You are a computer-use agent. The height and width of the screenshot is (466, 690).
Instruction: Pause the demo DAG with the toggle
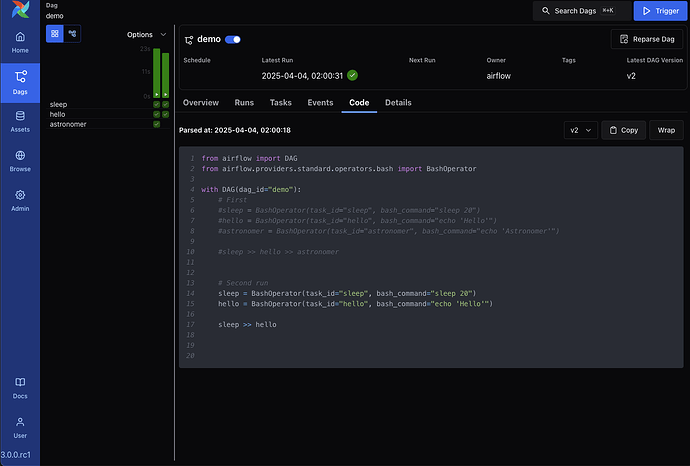pyautogui.click(x=233, y=40)
